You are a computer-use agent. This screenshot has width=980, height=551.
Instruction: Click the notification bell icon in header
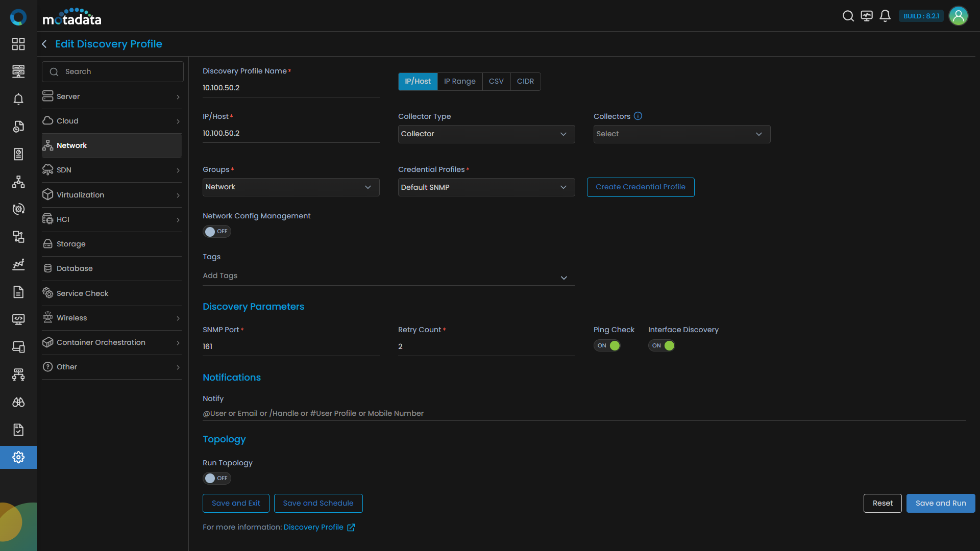[885, 16]
